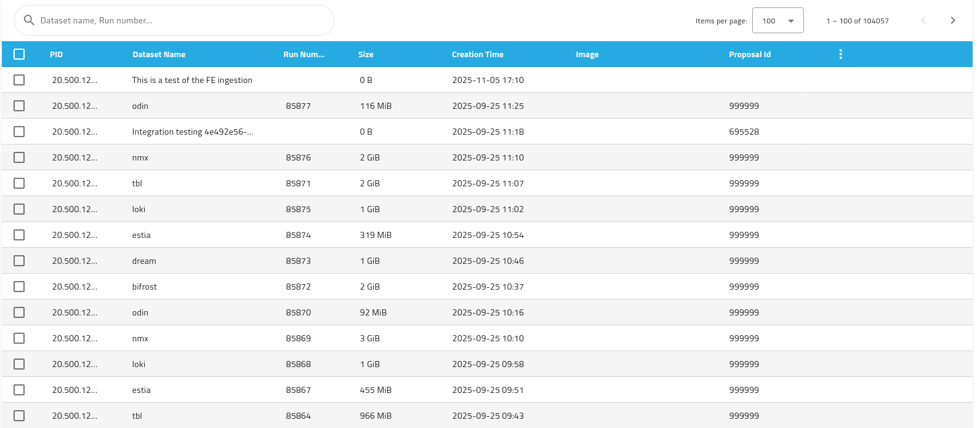
Task: Click the Proposal Id column header
Action: point(749,54)
